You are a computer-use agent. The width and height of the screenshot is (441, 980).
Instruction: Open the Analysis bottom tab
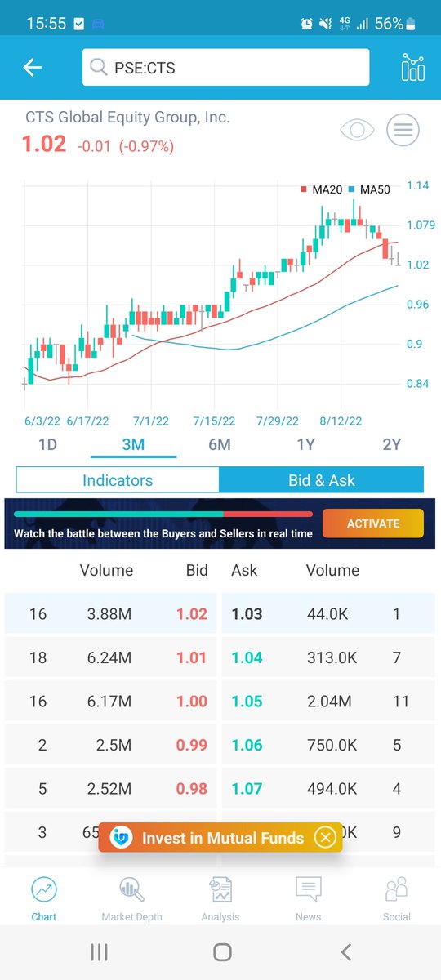coord(220,898)
